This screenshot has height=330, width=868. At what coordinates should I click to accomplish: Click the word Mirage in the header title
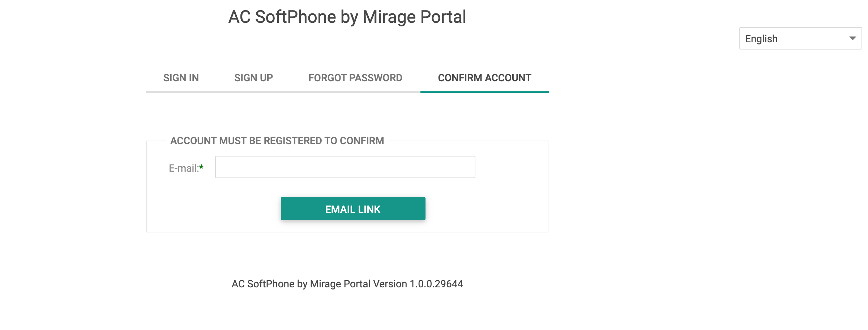pyautogui.click(x=389, y=17)
